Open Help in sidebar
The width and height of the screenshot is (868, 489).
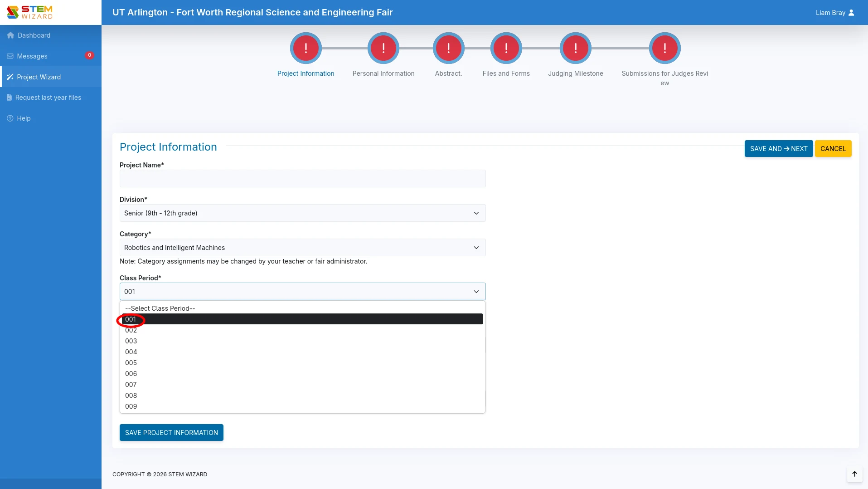coord(51,118)
